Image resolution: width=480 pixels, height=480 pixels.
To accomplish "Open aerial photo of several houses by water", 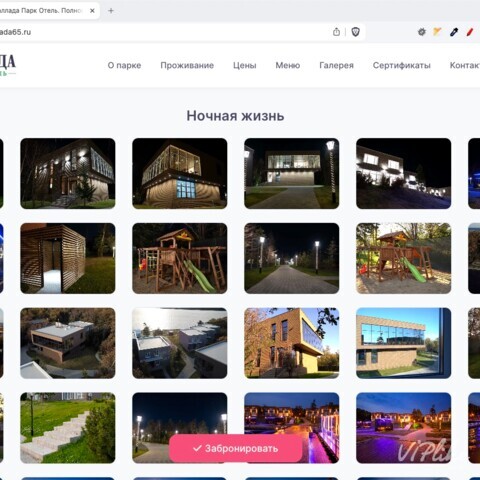I will (180, 343).
